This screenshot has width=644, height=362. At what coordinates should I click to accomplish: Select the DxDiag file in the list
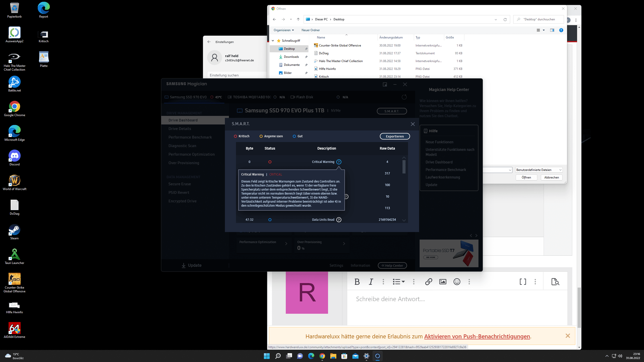(324, 53)
